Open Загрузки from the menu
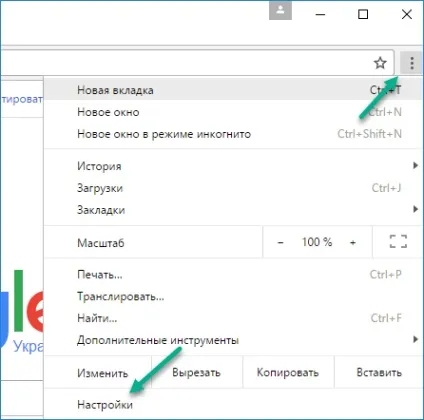The height and width of the screenshot is (420, 424). click(x=233, y=188)
